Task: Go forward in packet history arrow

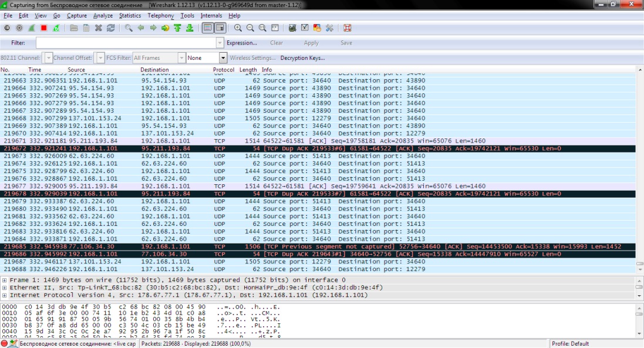Action: [x=153, y=28]
